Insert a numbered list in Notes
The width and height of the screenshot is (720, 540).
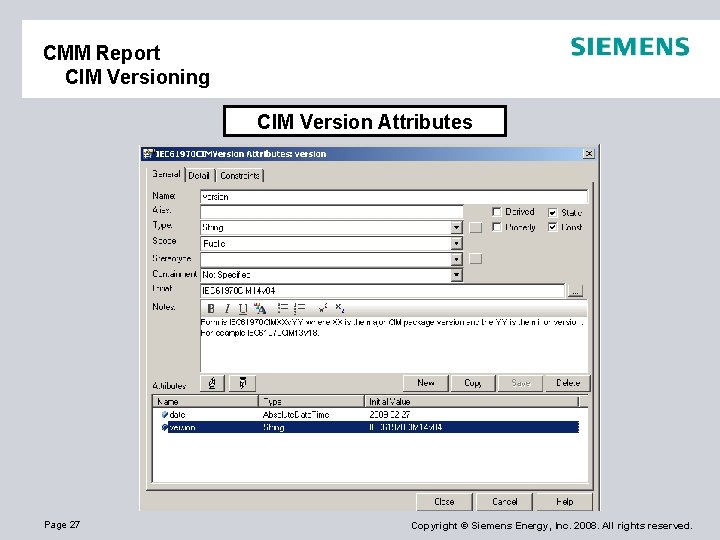[x=299, y=308]
